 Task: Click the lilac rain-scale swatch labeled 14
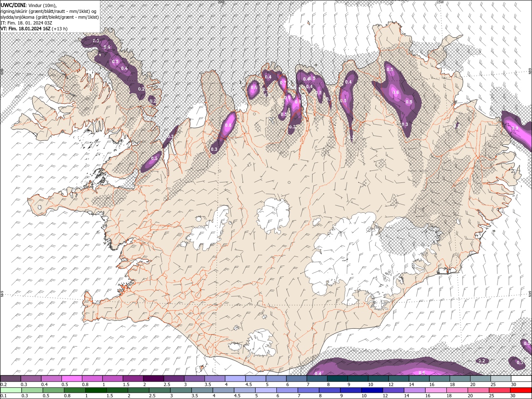[414, 390]
